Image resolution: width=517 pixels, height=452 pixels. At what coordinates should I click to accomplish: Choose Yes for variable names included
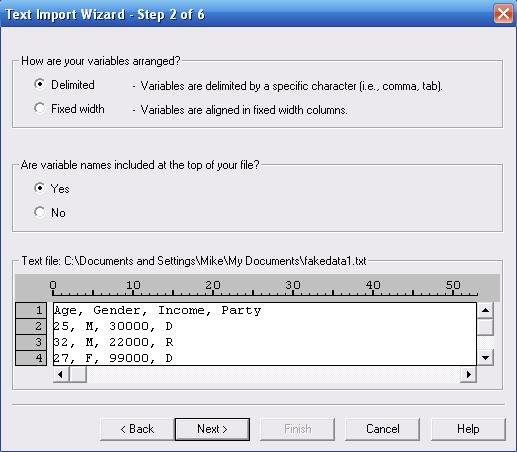tap(40, 188)
